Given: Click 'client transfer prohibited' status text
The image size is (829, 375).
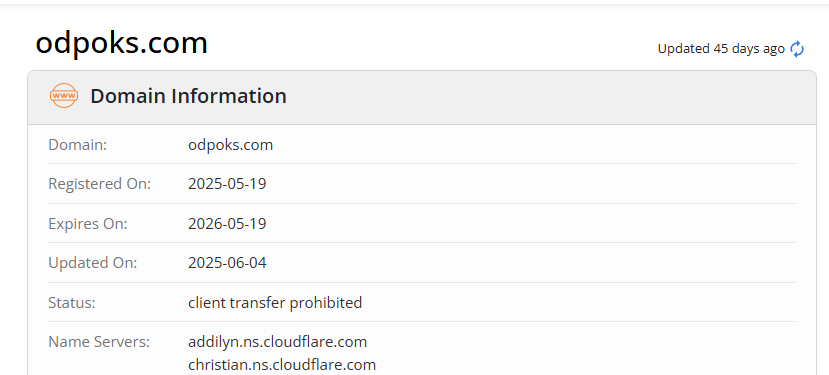Looking at the screenshot, I should pos(275,303).
